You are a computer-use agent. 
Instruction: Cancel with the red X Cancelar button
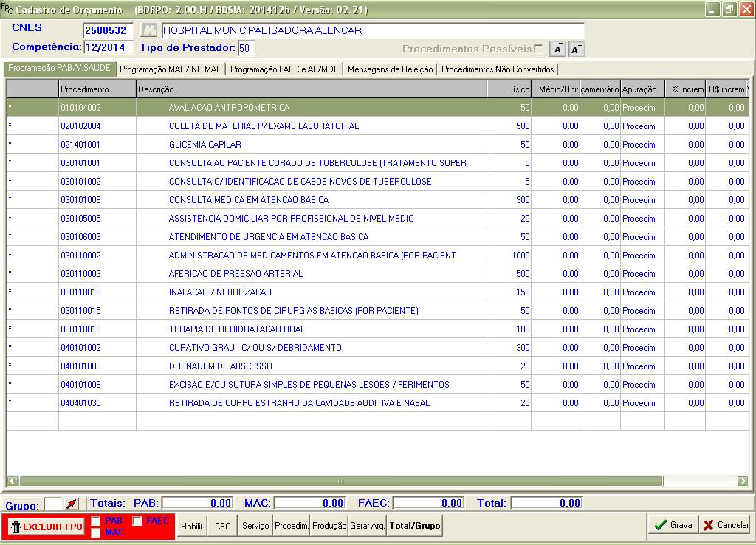[x=725, y=525]
